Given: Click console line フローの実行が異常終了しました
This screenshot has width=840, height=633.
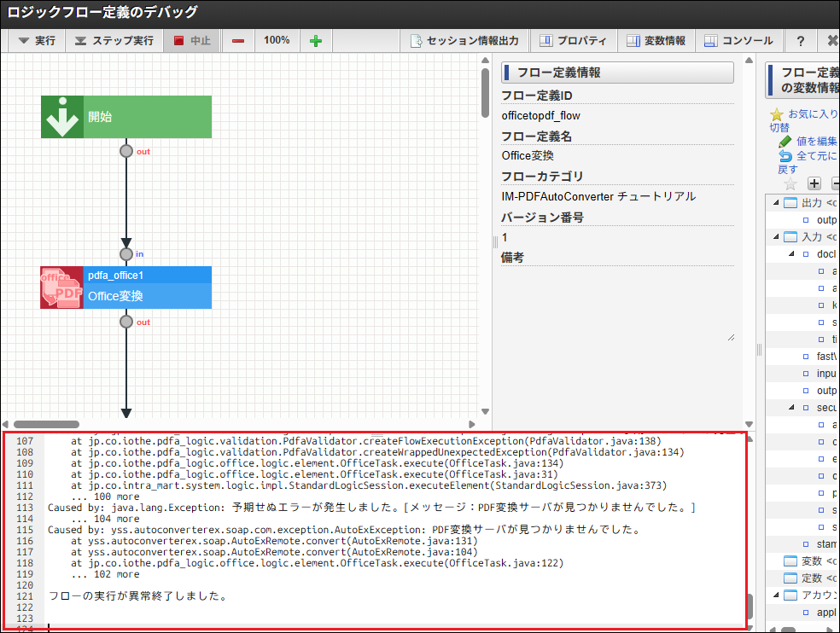Looking at the screenshot, I should [138, 596].
